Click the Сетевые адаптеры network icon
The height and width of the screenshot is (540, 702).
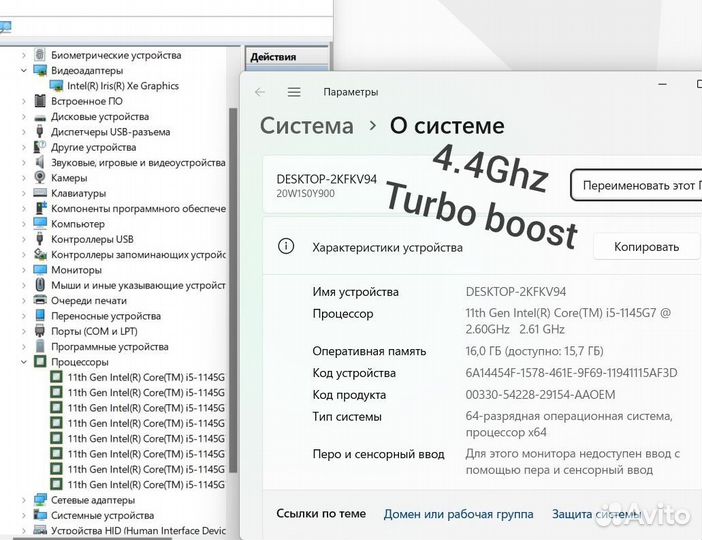40,500
